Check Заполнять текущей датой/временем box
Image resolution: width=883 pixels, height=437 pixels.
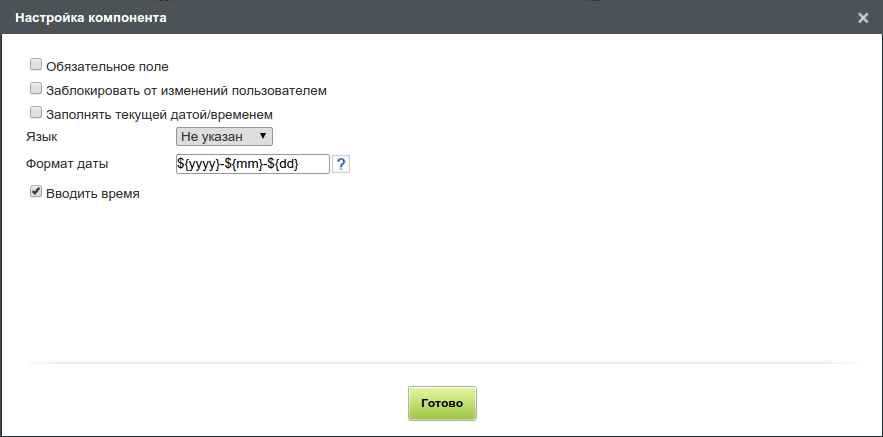[36, 113]
